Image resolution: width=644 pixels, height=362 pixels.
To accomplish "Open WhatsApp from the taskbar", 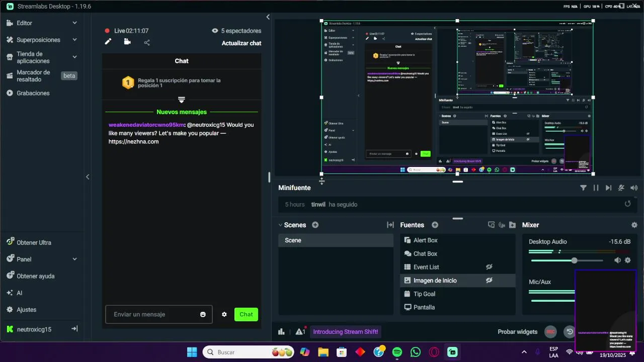I will point(415,352).
